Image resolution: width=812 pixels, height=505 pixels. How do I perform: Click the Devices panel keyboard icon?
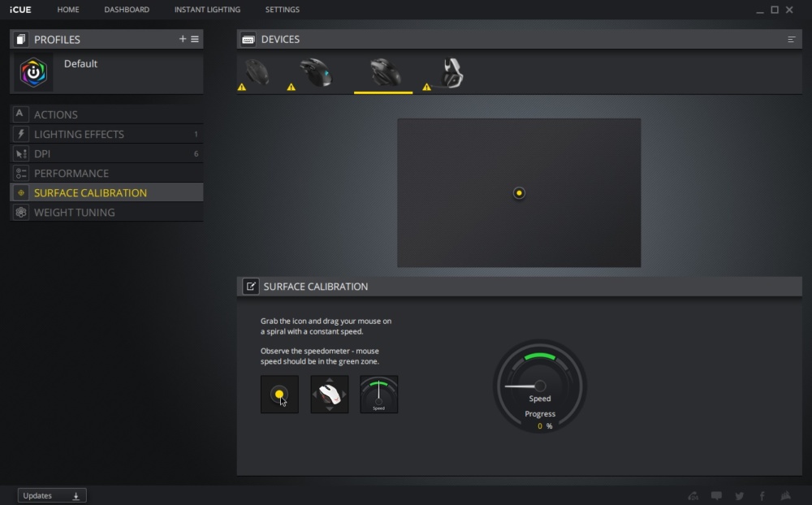[248, 39]
